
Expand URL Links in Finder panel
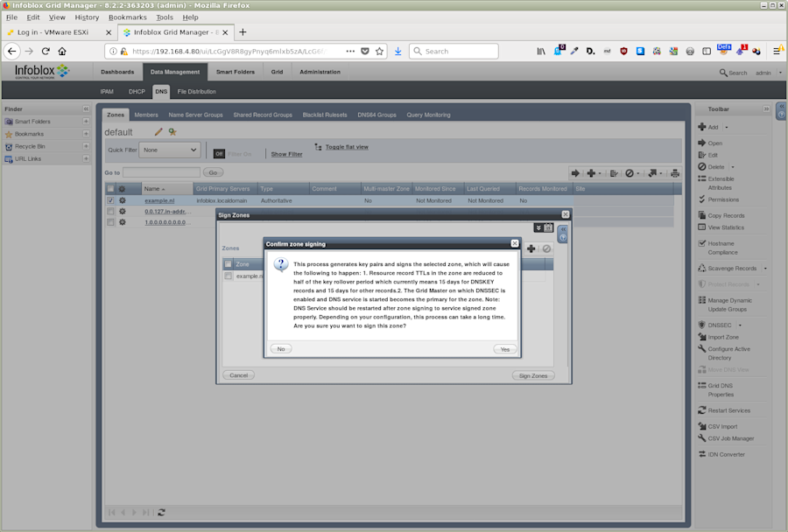(86, 158)
